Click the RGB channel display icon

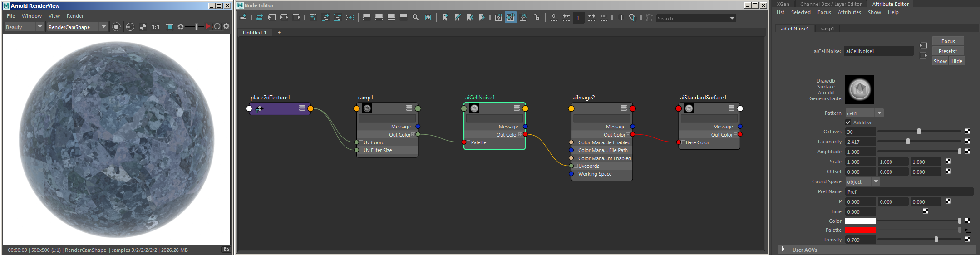pyautogui.click(x=130, y=27)
